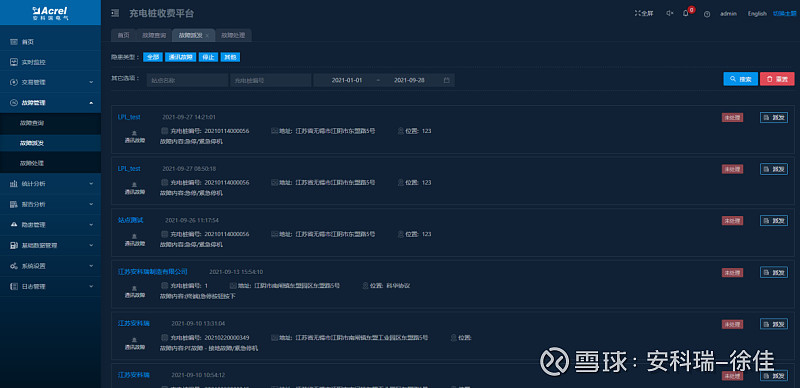Click the 基础数据管理 sidebar icon
The height and width of the screenshot is (388, 800).
point(14,245)
